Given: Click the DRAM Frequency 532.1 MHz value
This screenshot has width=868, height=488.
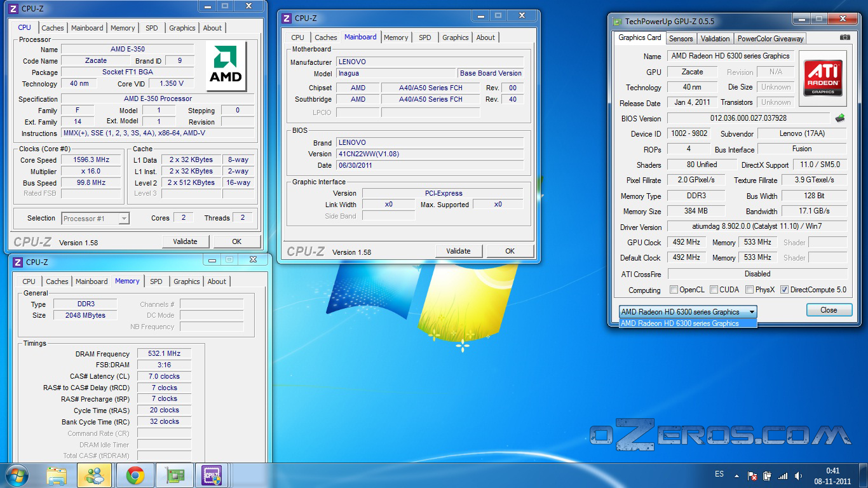Looking at the screenshot, I should click(164, 354).
